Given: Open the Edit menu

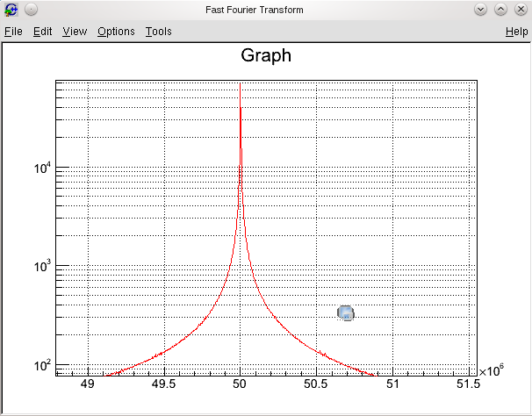Looking at the screenshot, I should (x=42, y=32).
